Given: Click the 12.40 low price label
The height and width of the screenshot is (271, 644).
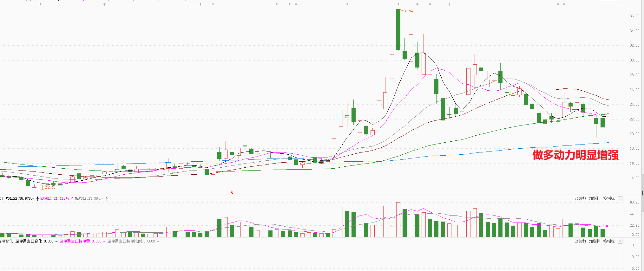Looking at the screenshot, I should pyautogui.click(x=50, y=188).
